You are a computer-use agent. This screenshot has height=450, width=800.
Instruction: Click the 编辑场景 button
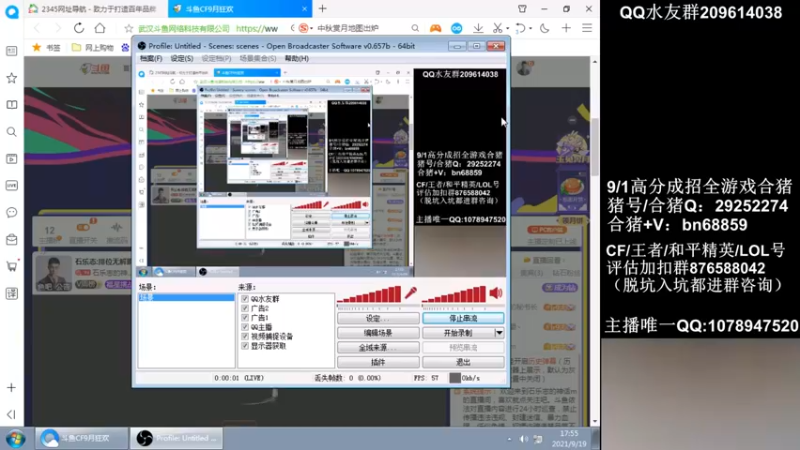[x=378, y=333]
